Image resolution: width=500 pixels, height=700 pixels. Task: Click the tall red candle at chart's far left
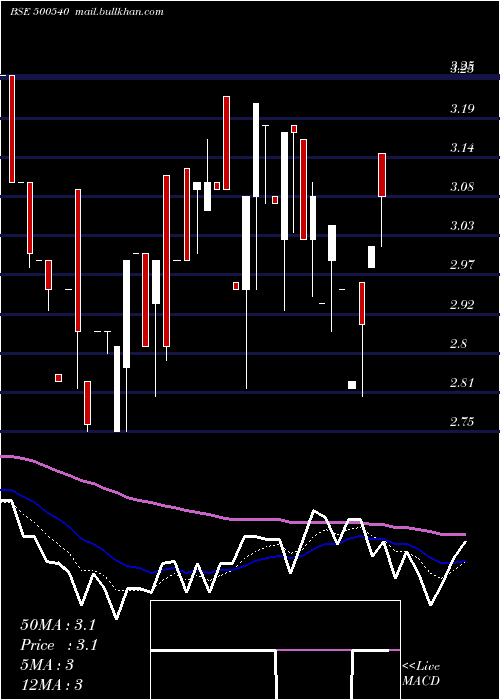(x=12, y=129)
